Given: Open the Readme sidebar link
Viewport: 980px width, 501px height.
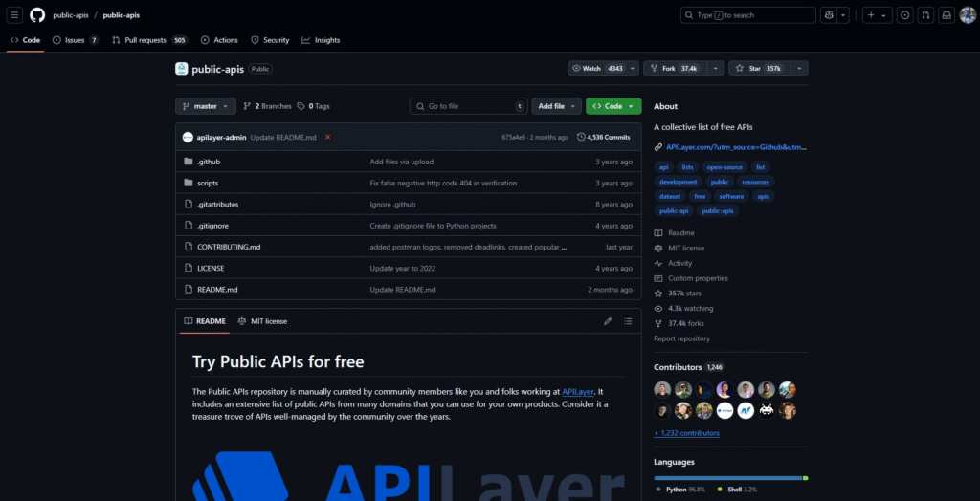Looking at the screenshot, I should [675, 233].
